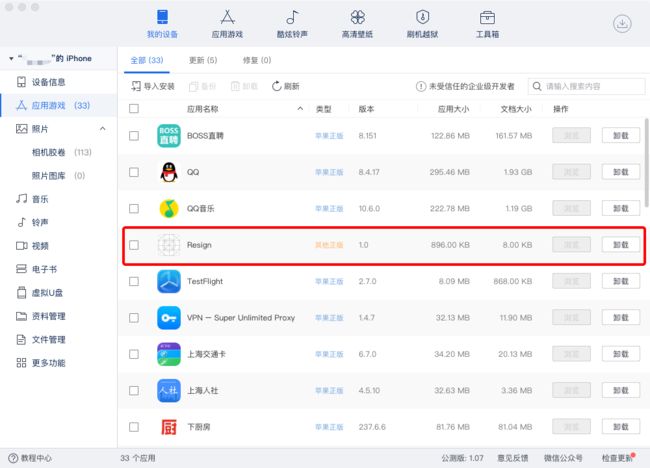The image size is (650, 468).
Task: Check the QQ音乐 row checkbox
Action: 134,209
